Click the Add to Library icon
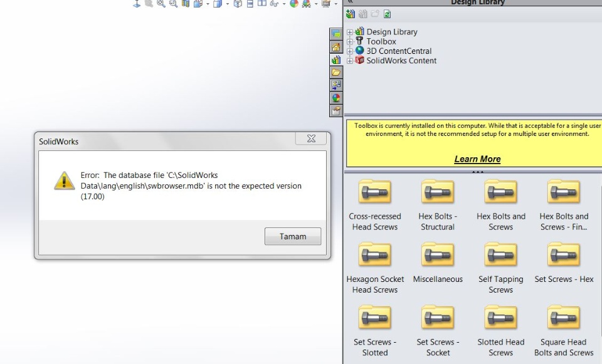602x364 pixels. coord(351,14)
